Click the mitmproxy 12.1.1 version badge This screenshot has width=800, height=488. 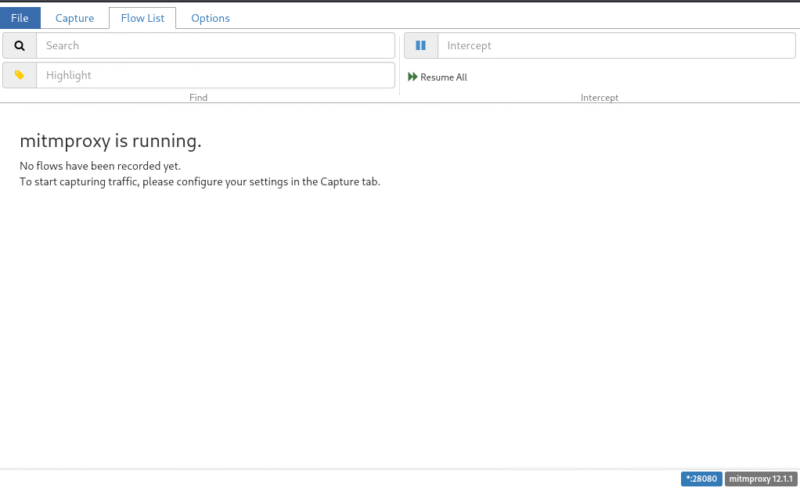tap(761, 479)
